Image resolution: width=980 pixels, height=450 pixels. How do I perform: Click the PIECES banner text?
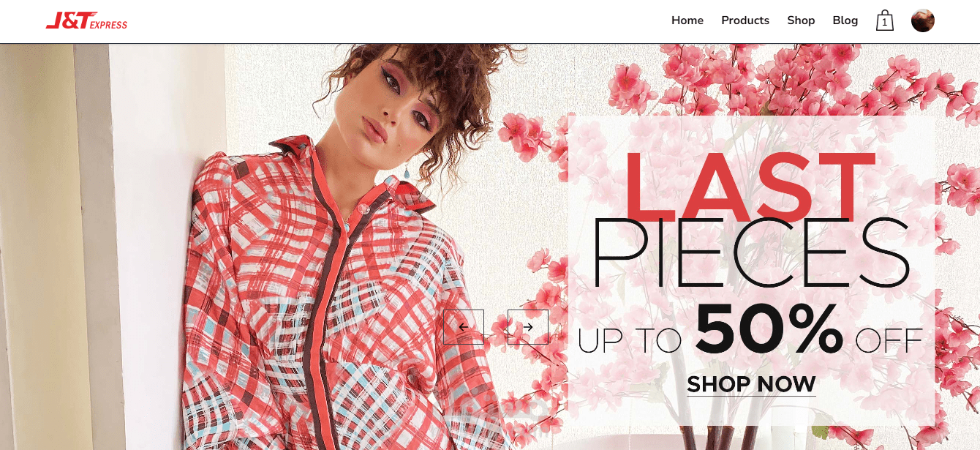click(x=751, y=253)
